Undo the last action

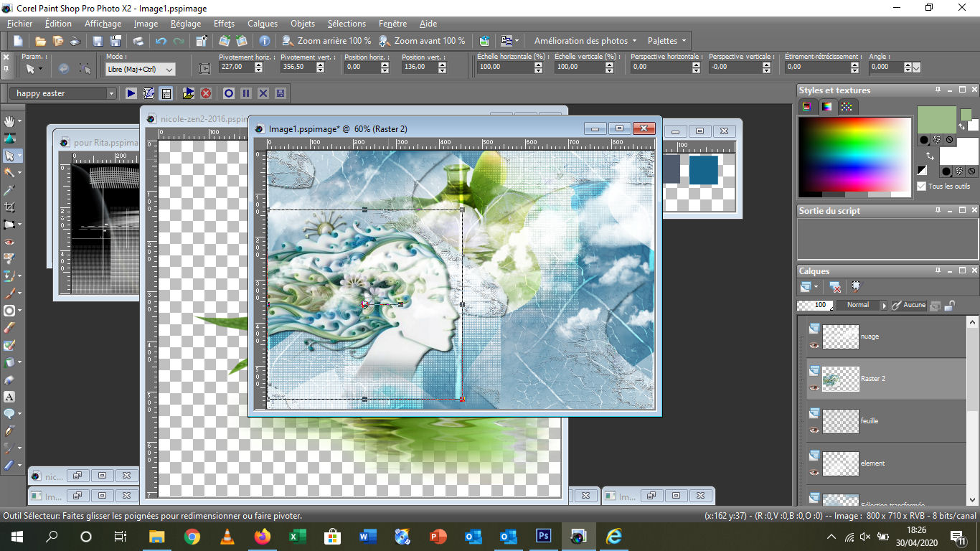point(161,41)
